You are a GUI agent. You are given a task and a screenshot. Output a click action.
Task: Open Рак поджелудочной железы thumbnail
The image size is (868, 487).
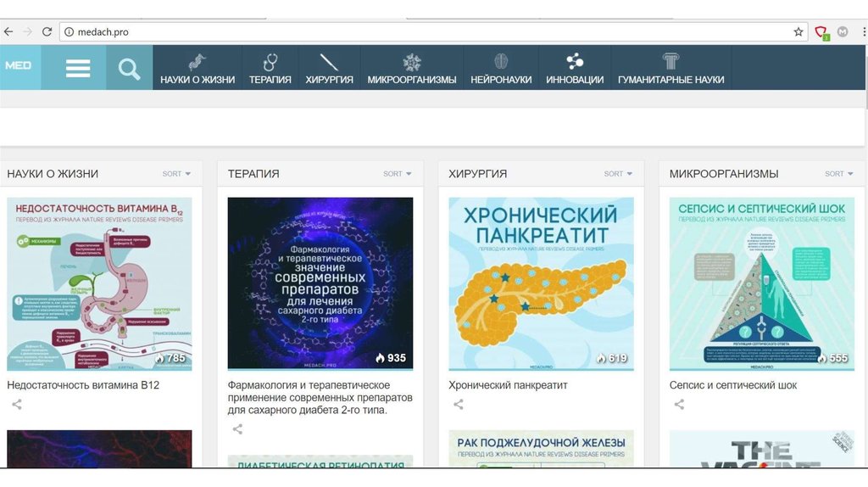541,449
